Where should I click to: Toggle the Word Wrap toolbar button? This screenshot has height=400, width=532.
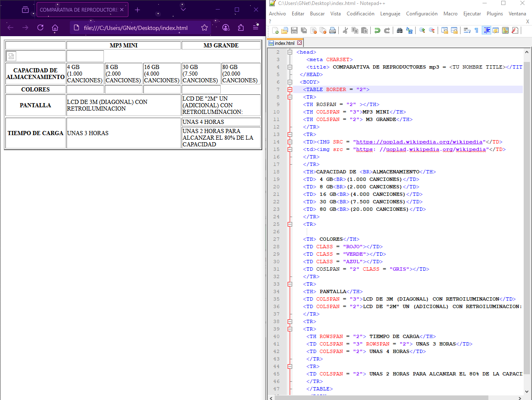(467, 30)
